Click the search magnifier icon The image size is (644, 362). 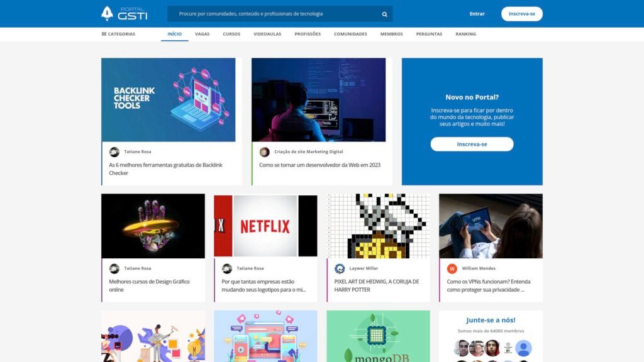pos(384,14)
